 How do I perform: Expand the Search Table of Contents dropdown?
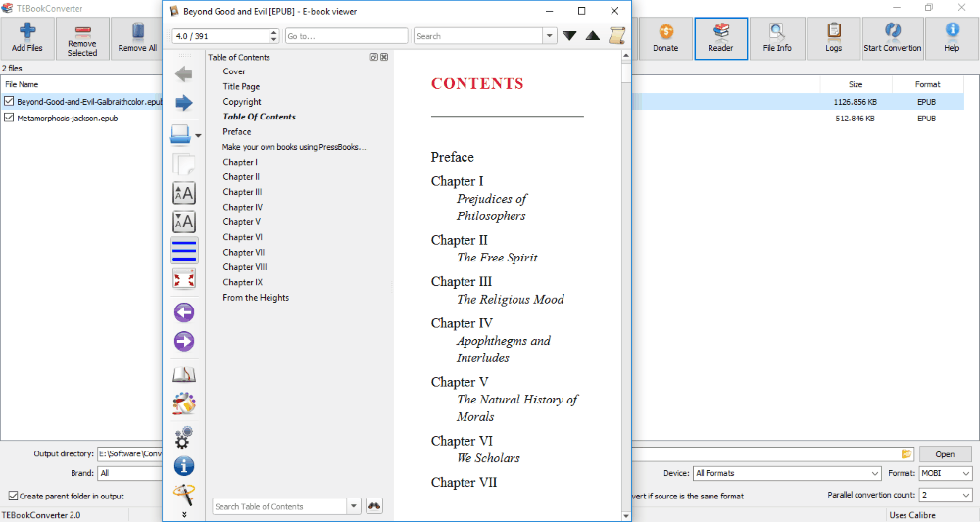354,506
